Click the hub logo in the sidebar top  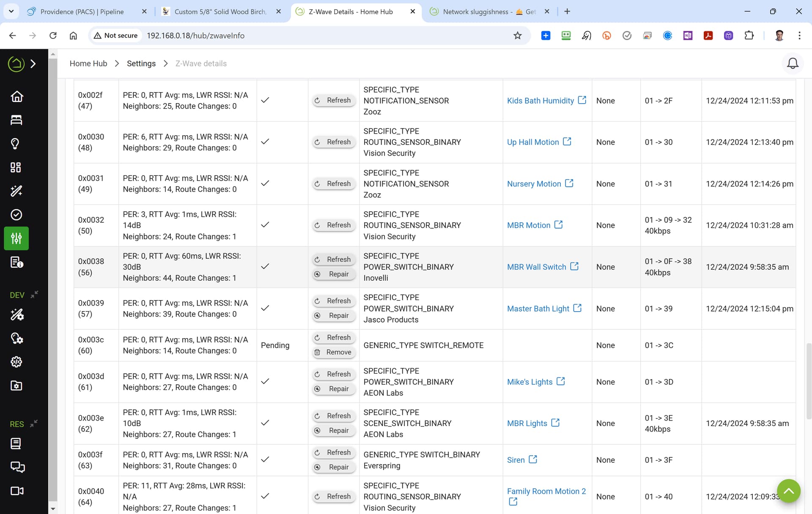point(16,64)
